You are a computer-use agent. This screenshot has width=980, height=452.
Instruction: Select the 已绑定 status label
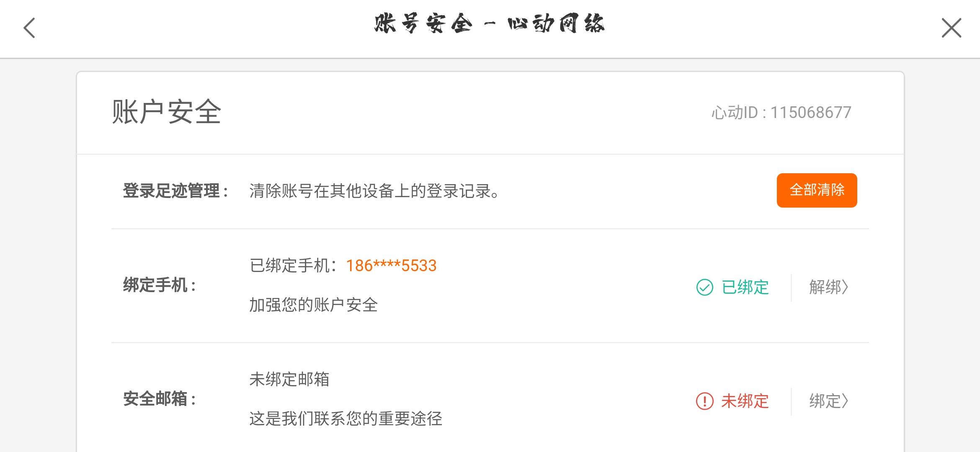745,288
